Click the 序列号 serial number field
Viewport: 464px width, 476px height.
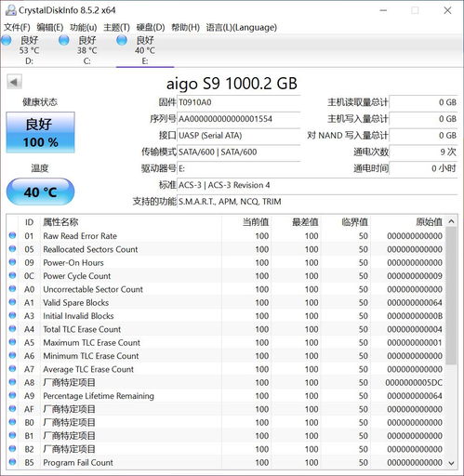point(238,119)
